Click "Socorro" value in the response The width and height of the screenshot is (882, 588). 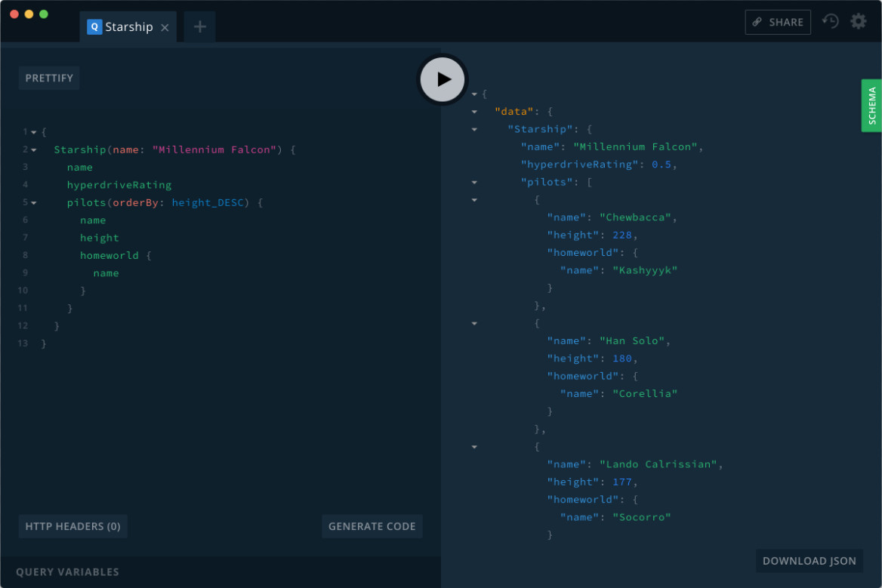click(x=641, y=517)
